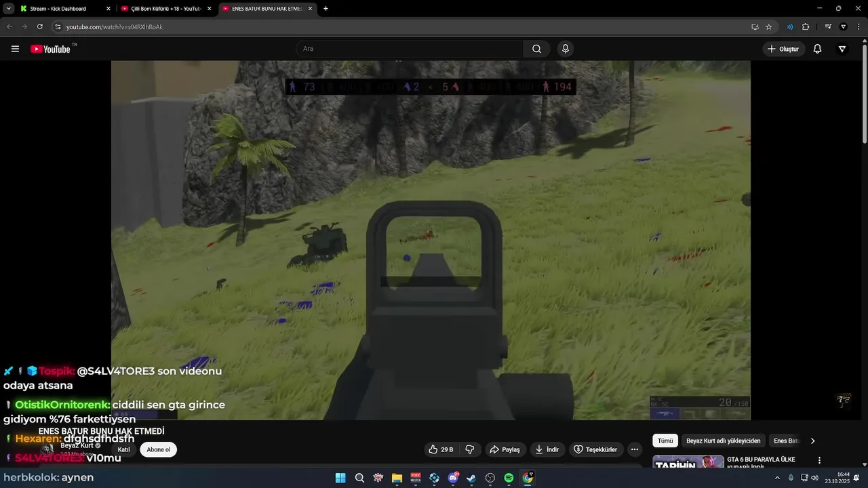Open the TARİHİN video thumbnail in recommendations
This screenshot has width=868, height=488.
tap(688, 462)
